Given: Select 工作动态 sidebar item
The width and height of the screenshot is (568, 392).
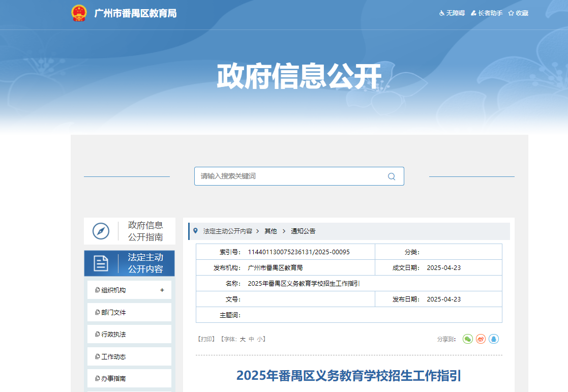Looking at the screenshot, I should tap(113, 357).
